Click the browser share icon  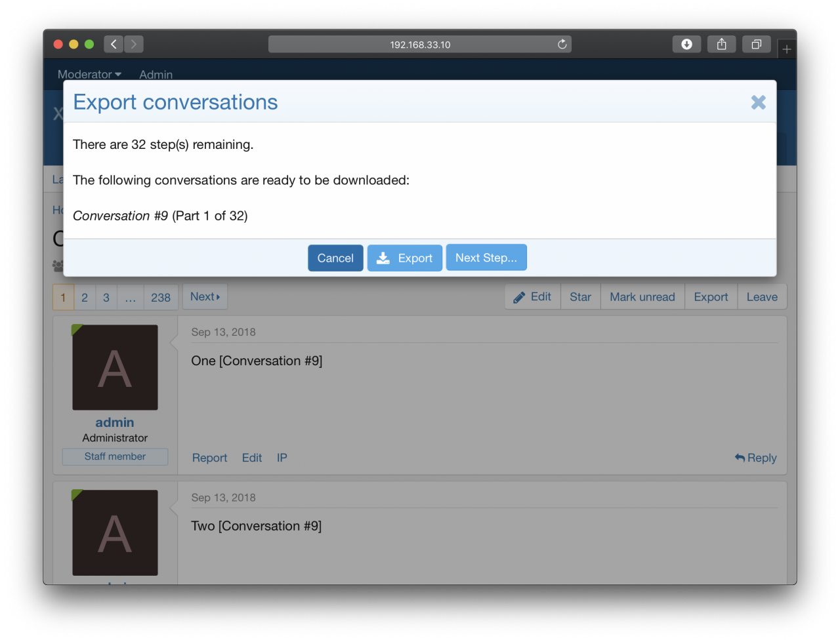coord(721,45)
